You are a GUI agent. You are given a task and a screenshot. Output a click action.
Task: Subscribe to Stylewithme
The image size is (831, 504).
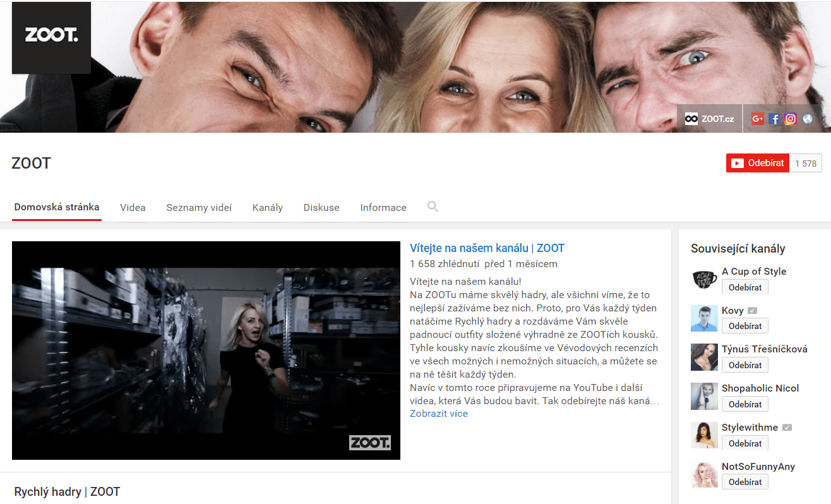[x=745, y=443]
